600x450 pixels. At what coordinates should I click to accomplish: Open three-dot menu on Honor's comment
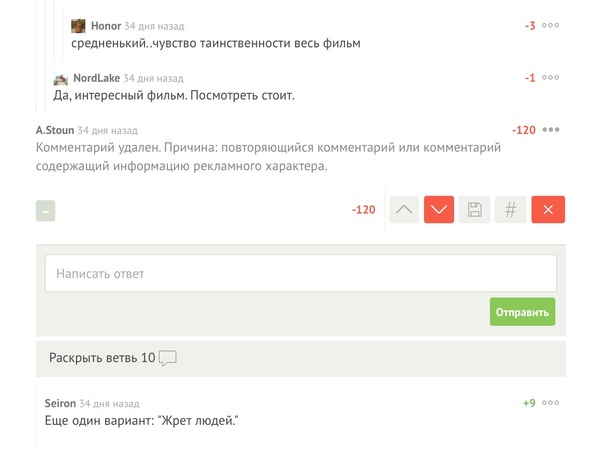click(551, 25)
